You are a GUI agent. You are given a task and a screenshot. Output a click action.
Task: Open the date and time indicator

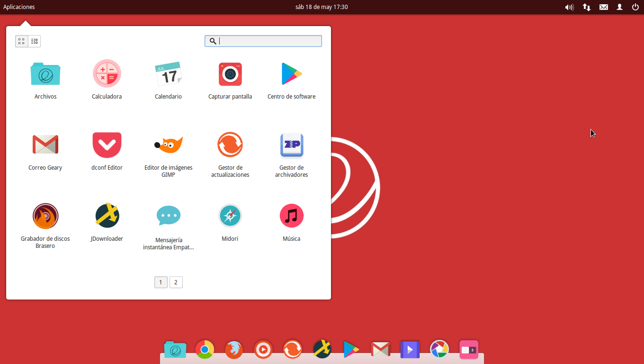[x=322, y=7]
